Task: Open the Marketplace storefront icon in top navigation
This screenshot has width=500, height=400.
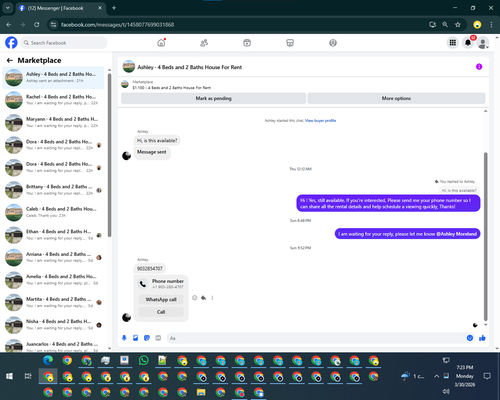Action: pos(290,43)
